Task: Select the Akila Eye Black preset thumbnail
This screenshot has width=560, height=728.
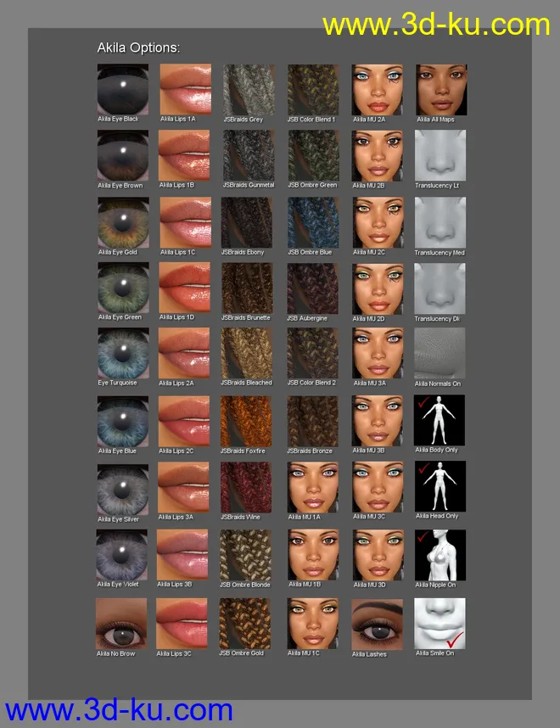Action: [x=122, y=90]
